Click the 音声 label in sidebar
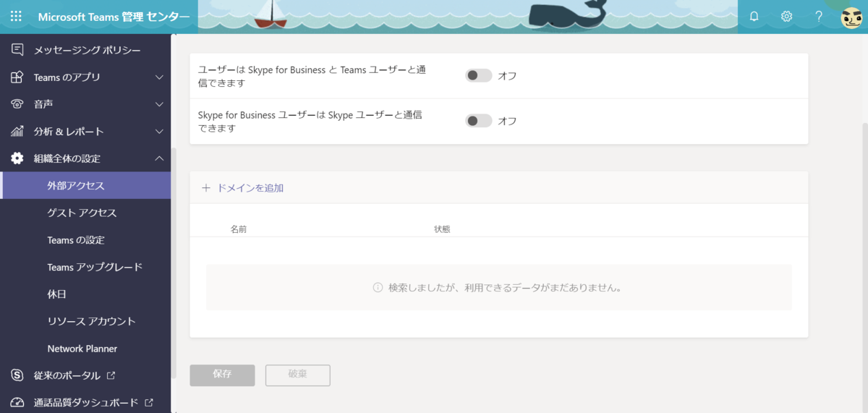 (43, 104)
